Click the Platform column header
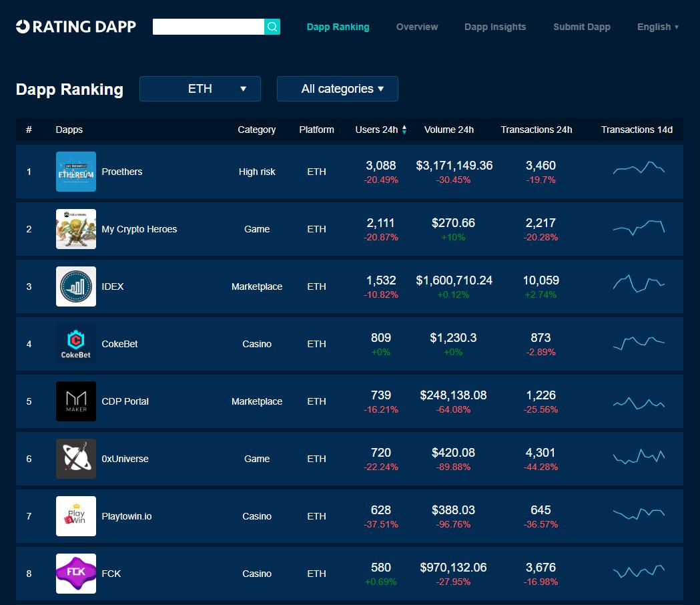Image resolution: width=700 pixels, height=605 pixels. tap(316, 130)
